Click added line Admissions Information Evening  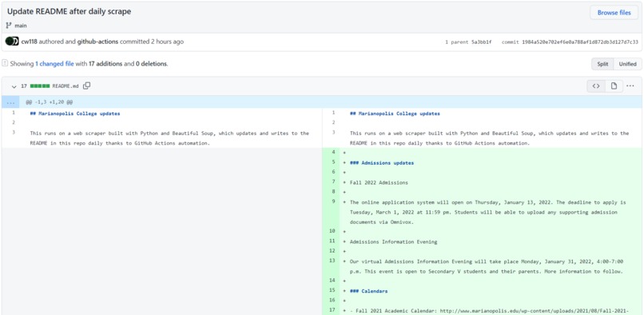coord(393,241)
